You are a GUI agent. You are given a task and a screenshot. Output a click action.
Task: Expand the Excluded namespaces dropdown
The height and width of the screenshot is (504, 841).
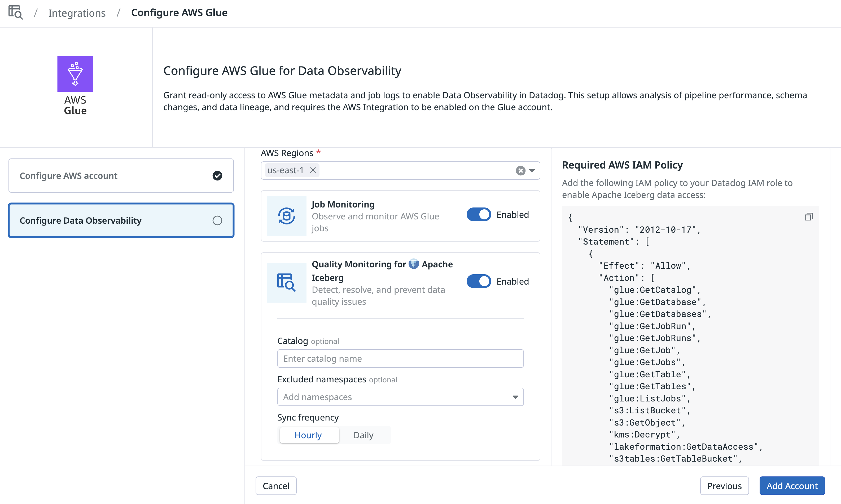pyautogui.click(x=515, y=397)
